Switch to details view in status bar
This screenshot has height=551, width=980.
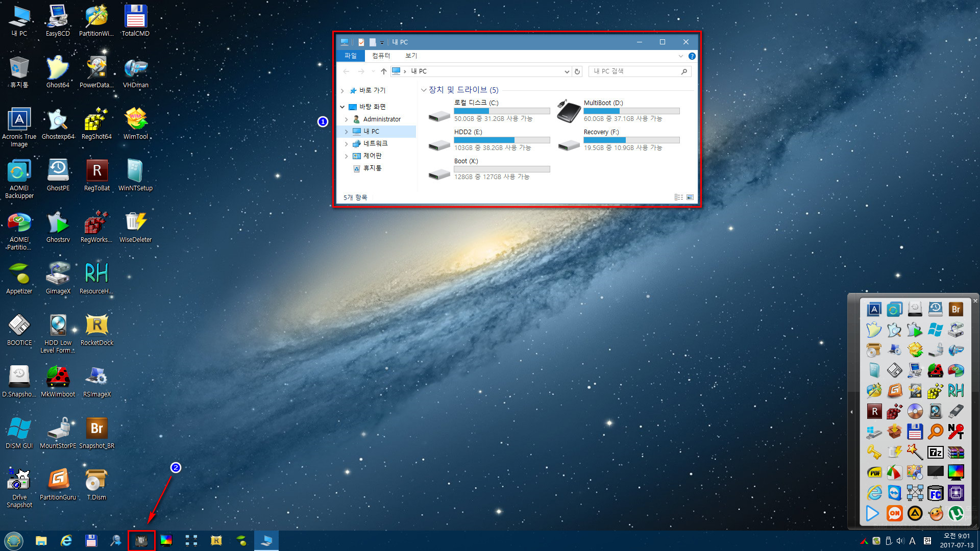678,197
